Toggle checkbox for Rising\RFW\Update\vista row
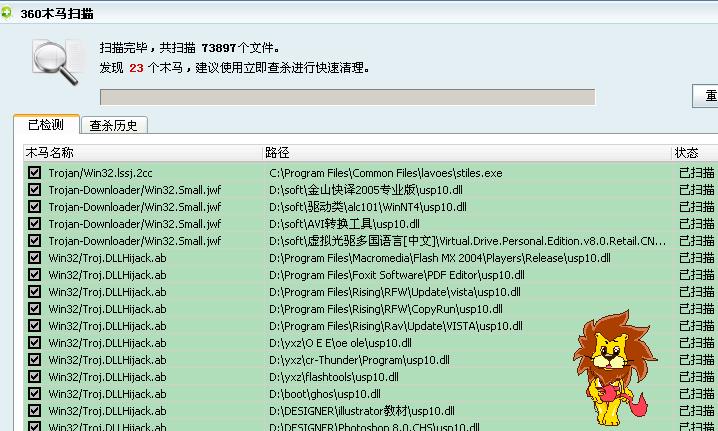Viewport: 718px width, 431px height. coord(34,291)
